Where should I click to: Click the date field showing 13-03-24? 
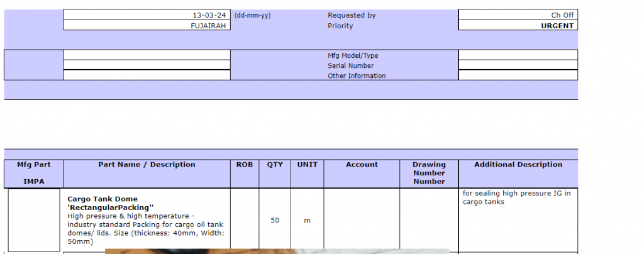[x=147, y=15]
